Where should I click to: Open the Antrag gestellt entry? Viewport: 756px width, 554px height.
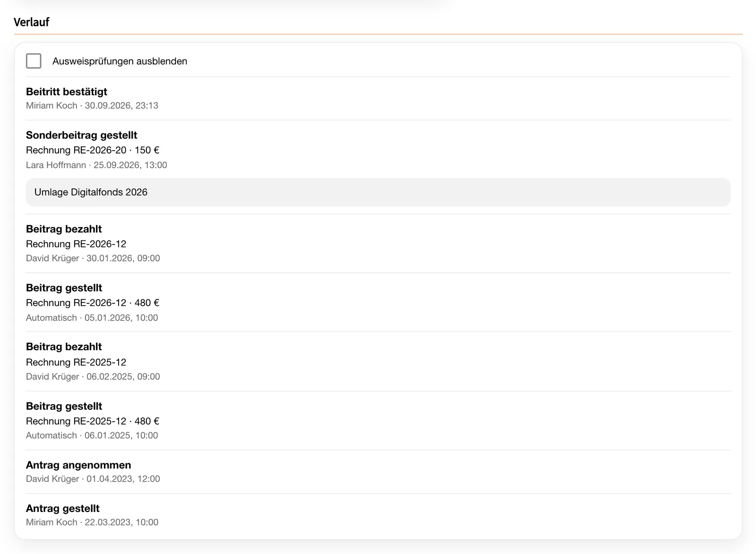click(378, 515)
